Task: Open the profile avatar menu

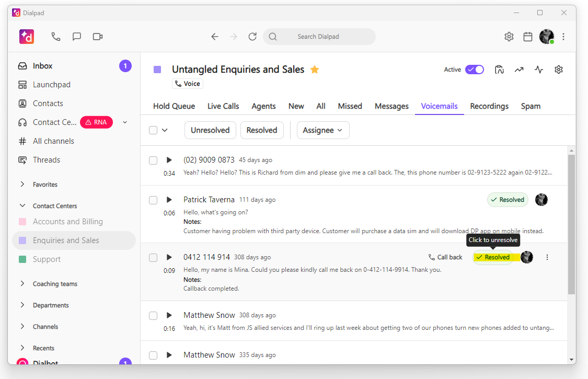Action: [547, 37]
